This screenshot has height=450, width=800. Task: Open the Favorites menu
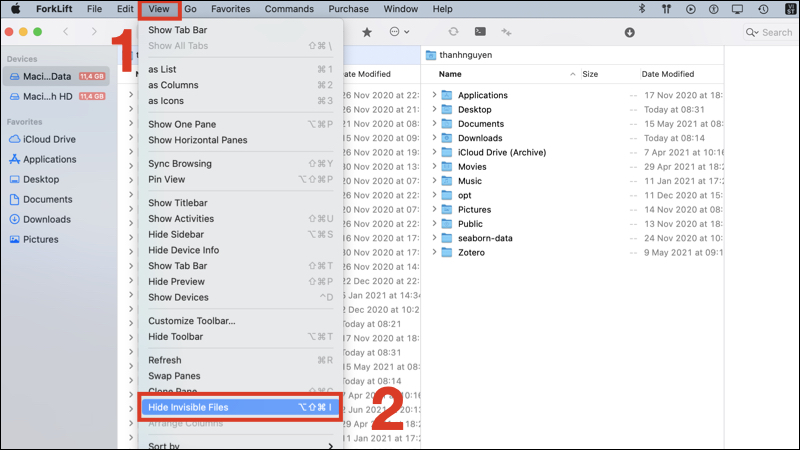tap(231, 9)
